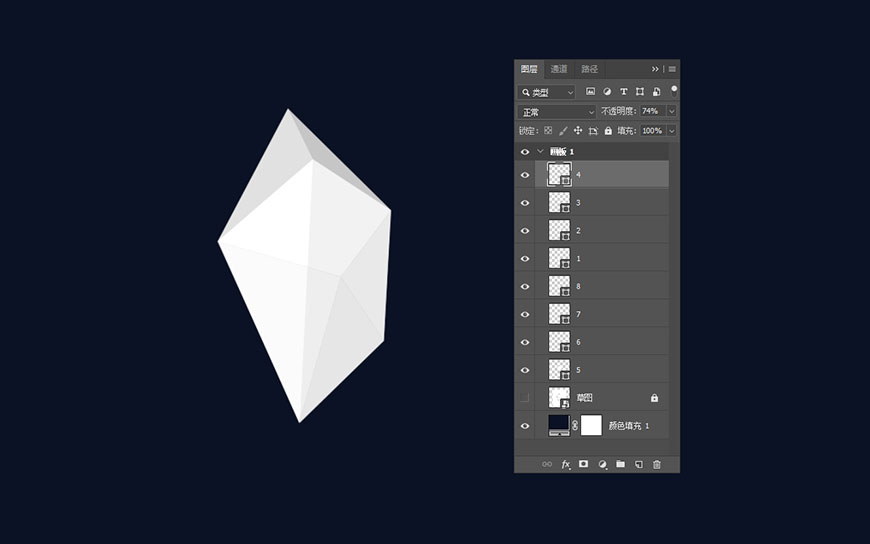Switch to the 路径 tab

[589, 69]
